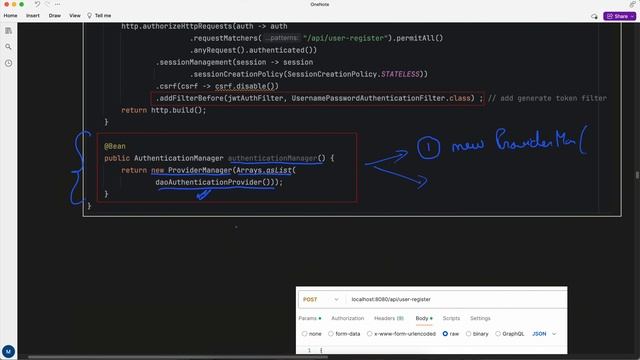Click the 'return http.build();' code line
The image size is (640, 360).
[164, 110]
